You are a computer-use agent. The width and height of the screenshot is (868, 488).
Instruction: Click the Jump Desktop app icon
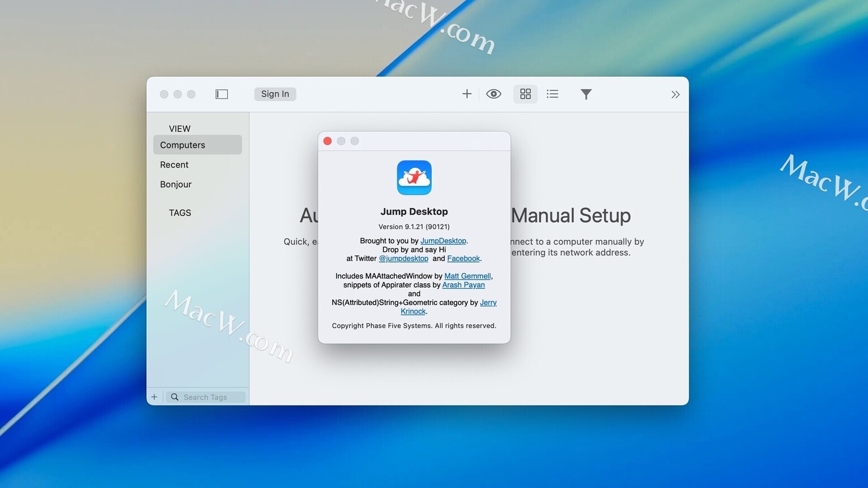[x=414, y=178]
